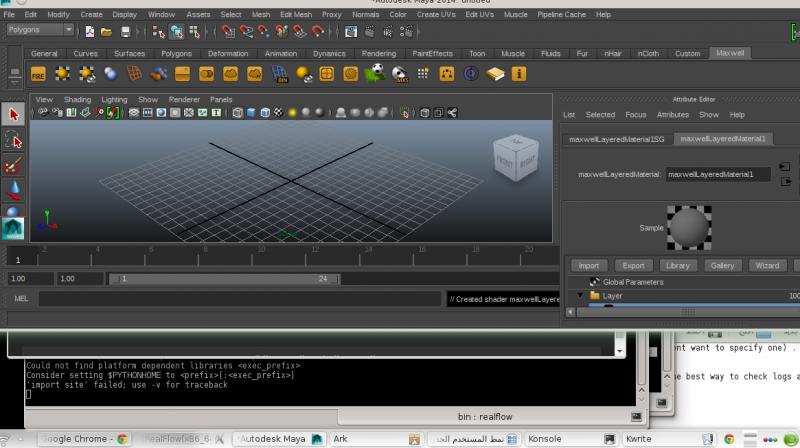The width and height of the screenshot is (800, 448).
Task: Switch command line language via MEL label
Action: [21, 298]
